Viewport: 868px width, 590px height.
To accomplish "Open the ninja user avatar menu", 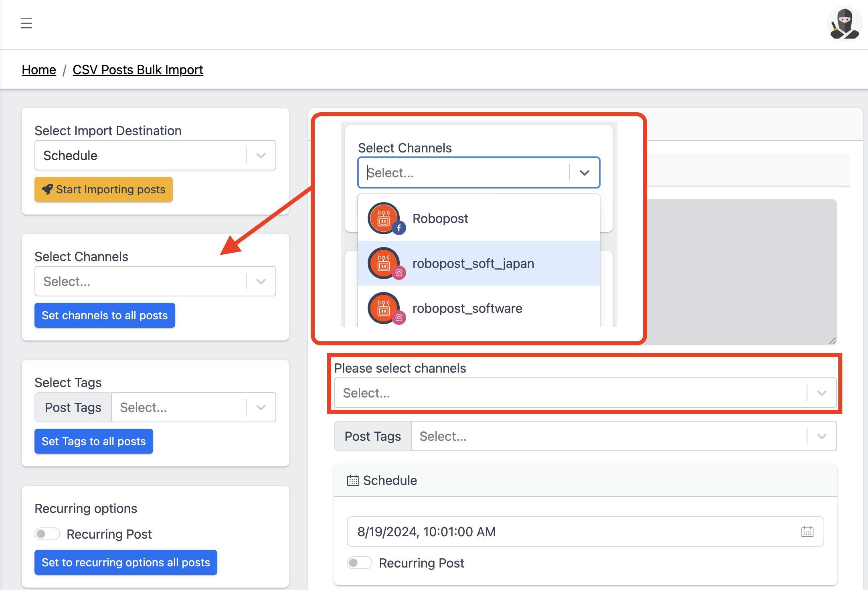I will (844, 24).
